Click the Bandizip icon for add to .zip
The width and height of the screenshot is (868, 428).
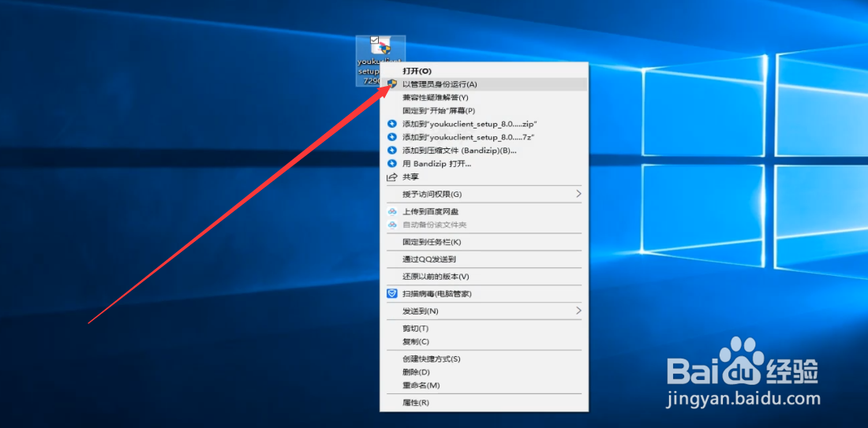tap(392, 124)
